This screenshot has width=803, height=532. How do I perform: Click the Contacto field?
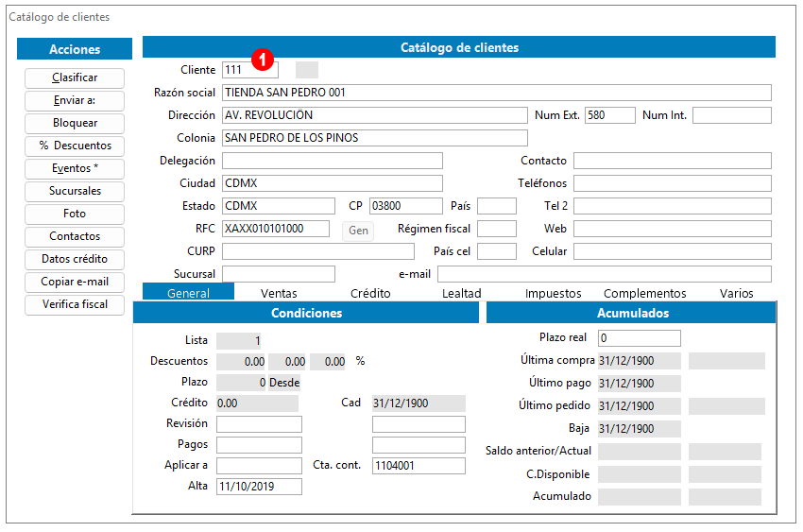(x=673, y=161)
